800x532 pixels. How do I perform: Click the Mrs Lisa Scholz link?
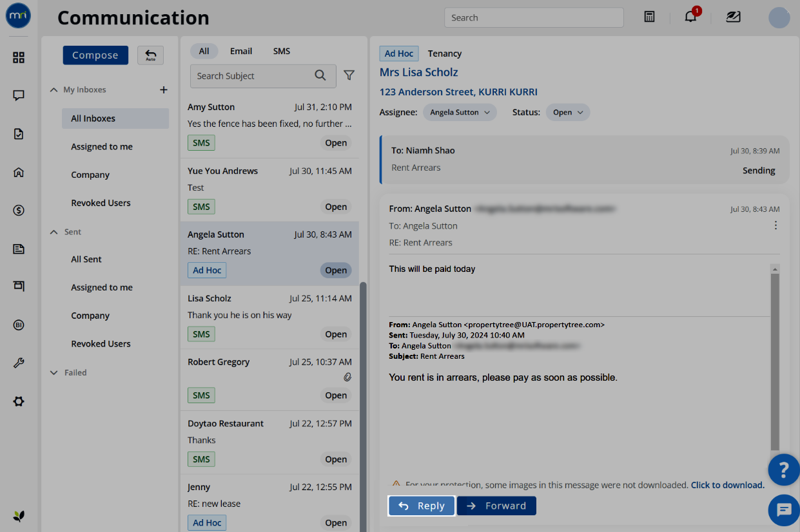(x=419, y=72)
